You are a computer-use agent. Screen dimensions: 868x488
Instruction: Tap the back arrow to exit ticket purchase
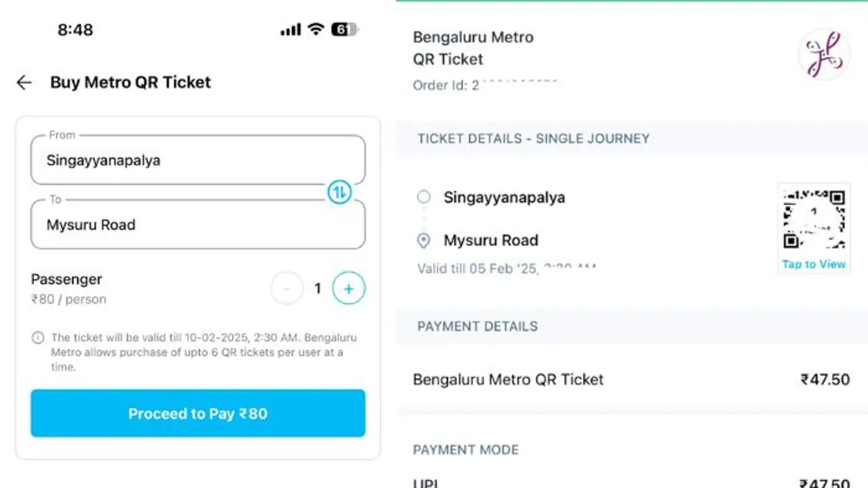click(x=24, y=82)
